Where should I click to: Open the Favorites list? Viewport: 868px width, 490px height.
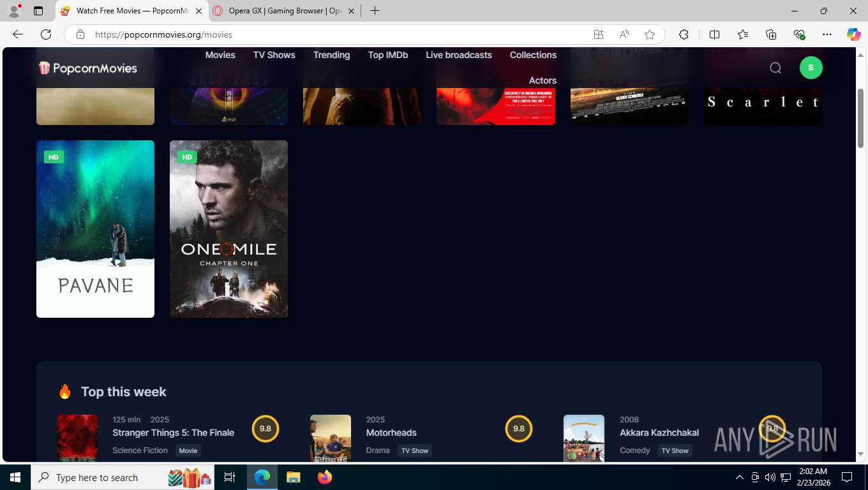tap(743, 34)
